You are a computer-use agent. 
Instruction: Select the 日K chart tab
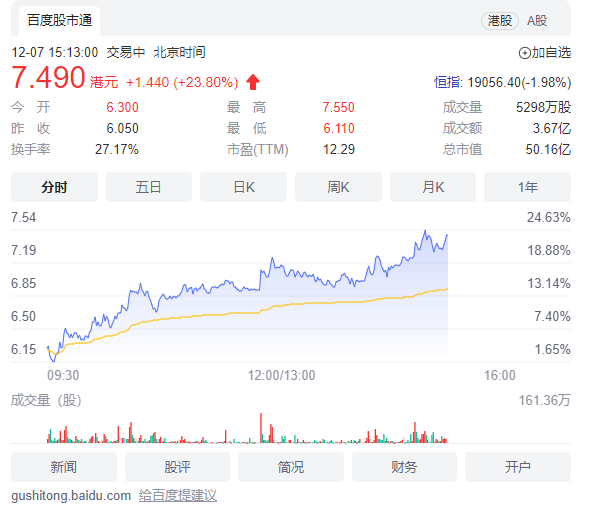[x=244, y=187]
